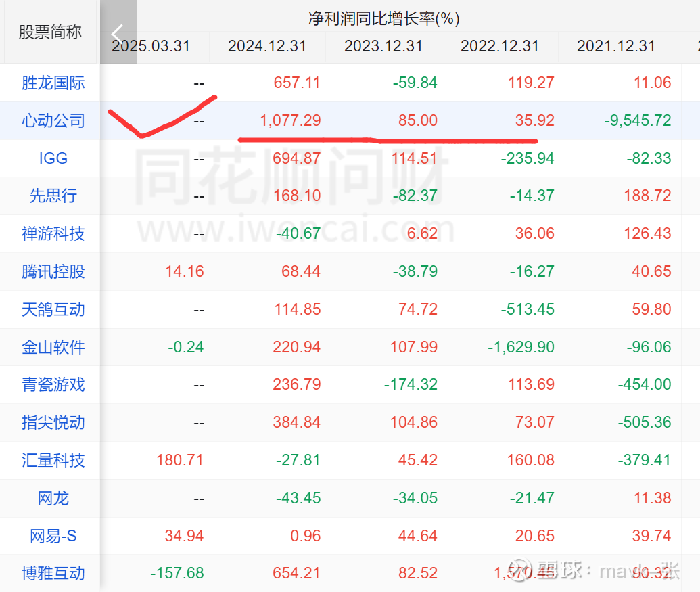Select the 2024.12.31 column header
Screen dimensions: 700x592
[267, 46]
